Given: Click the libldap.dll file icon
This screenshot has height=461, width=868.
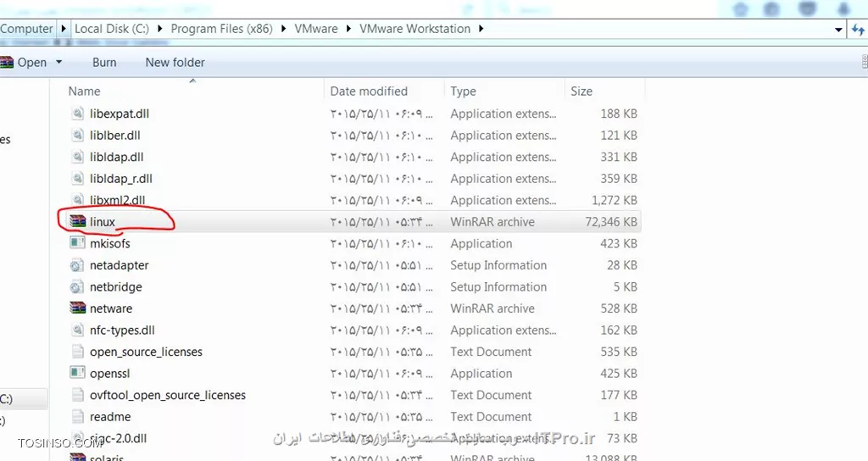Looking at the screenshot, I should 77,157.
